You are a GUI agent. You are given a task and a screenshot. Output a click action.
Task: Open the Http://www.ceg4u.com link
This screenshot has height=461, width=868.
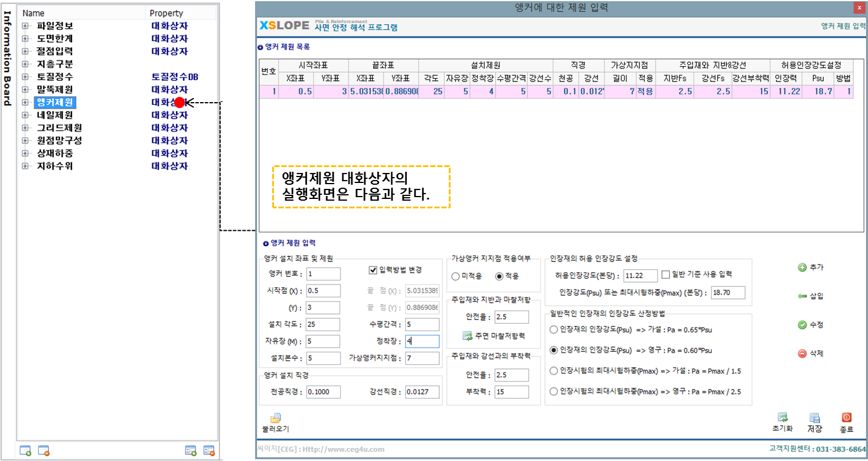pyautogui.click(x=344, y=449)
